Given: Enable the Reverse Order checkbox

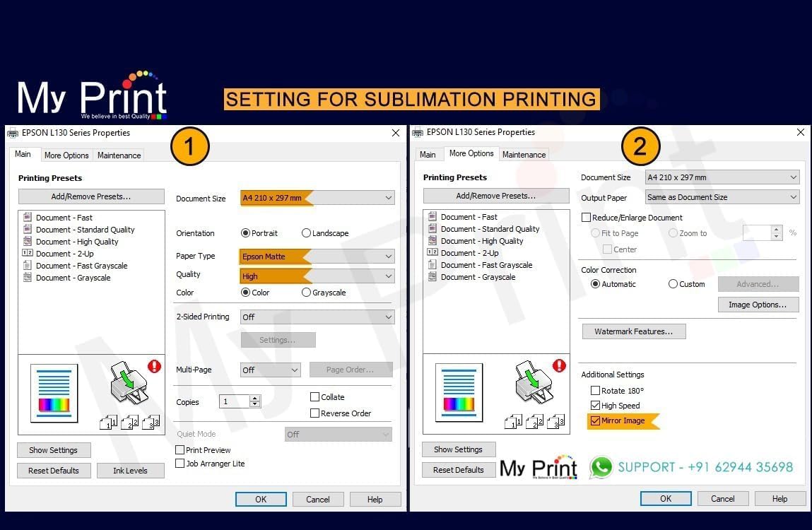Looking at the screenshot, I should point(314,413).
